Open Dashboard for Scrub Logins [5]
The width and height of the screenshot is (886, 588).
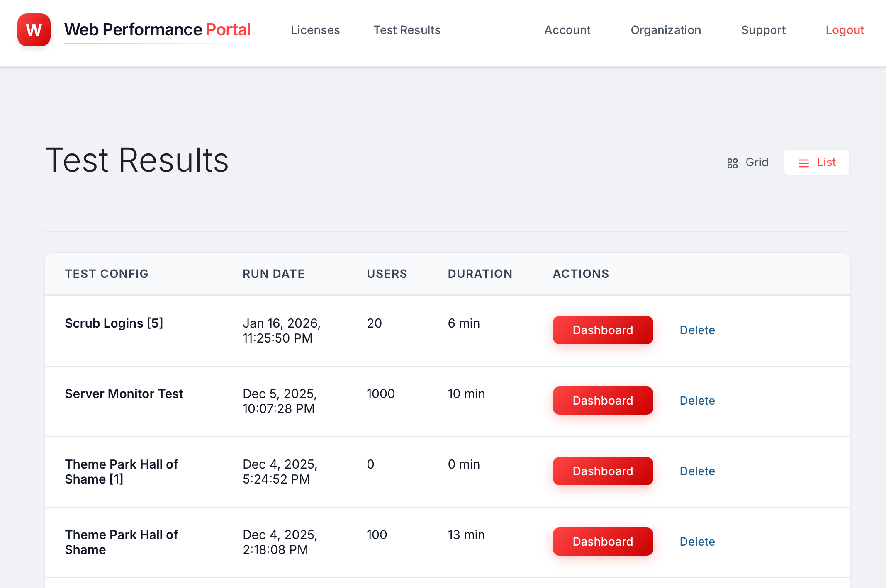[x=603, y=330]
